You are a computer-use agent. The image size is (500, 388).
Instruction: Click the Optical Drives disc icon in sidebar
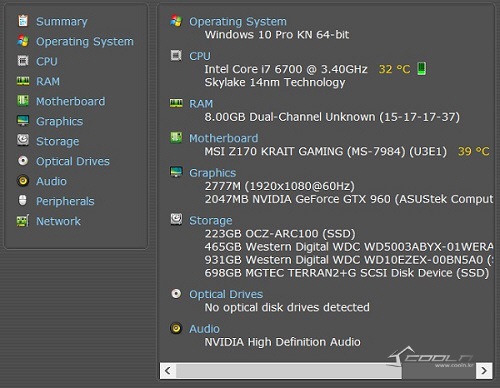(x=23, y=161)
